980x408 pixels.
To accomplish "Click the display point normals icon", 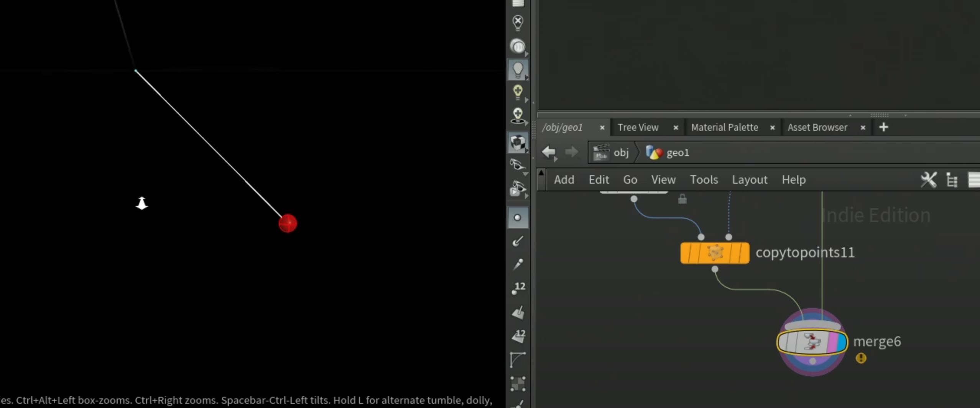I will (518, 241).
